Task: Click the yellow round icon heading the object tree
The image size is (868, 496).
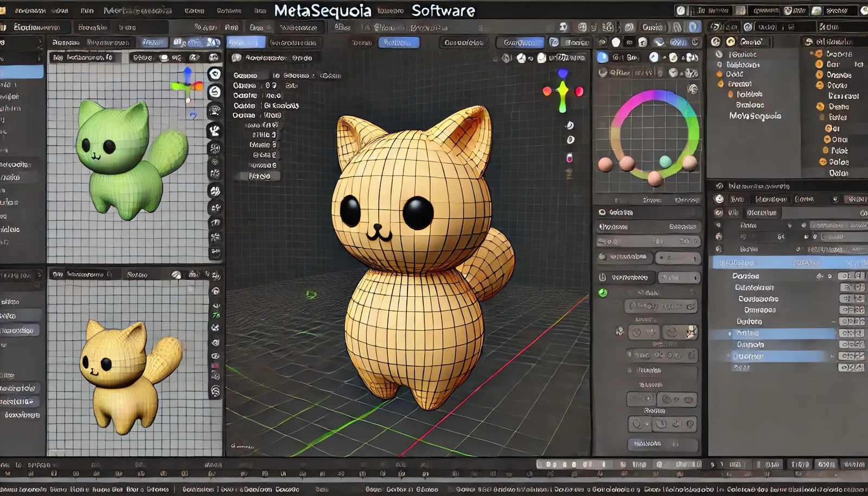Action: (x=731, y=42)
